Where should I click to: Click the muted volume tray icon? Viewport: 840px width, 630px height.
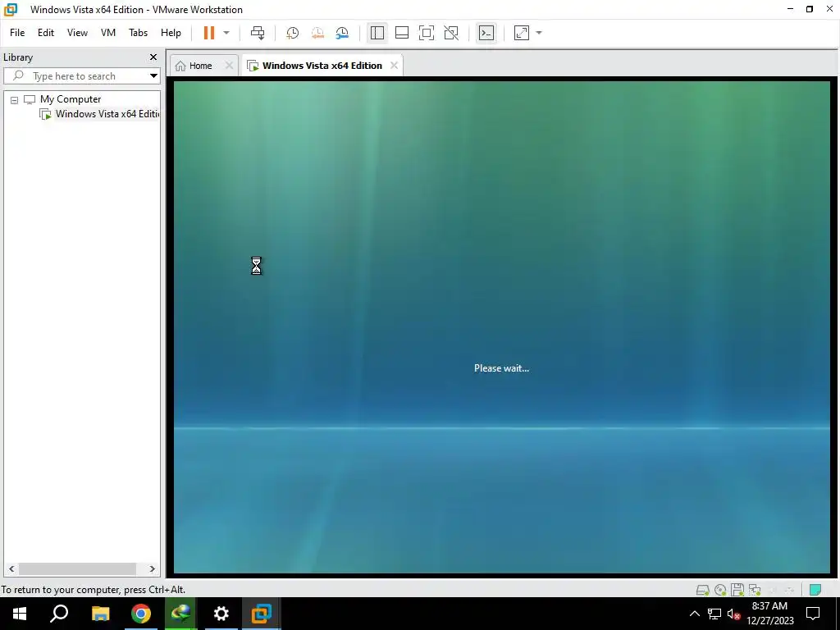(x=733, y=614)
